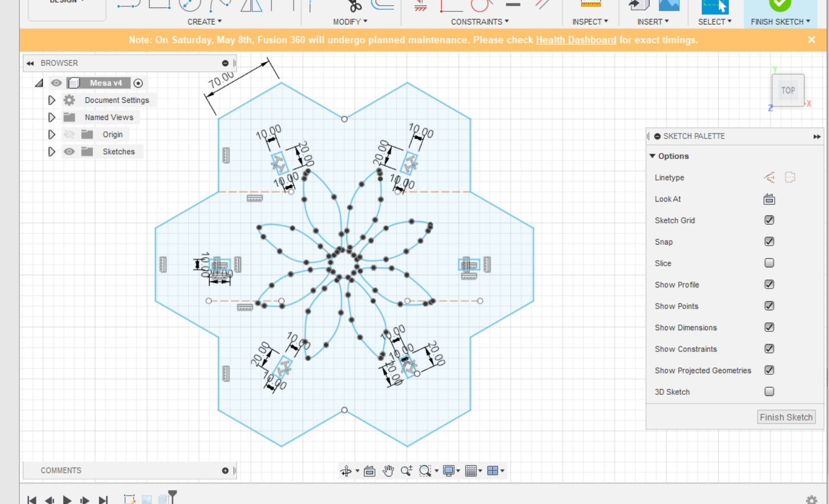The image size is (829, 504).
Task: Open the MODIFY menu
Action: (x=350, y=22)
